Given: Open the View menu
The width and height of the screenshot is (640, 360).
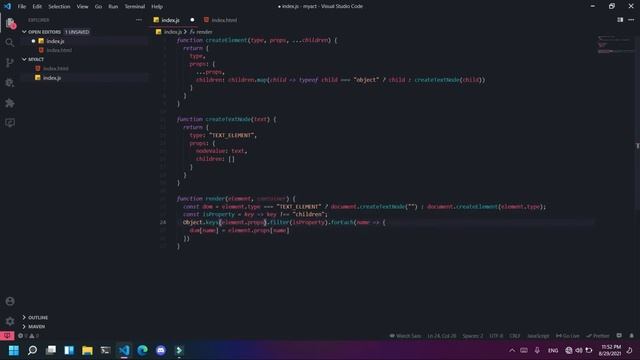Looking at the screenshot, I should click(x=82, y=6).
